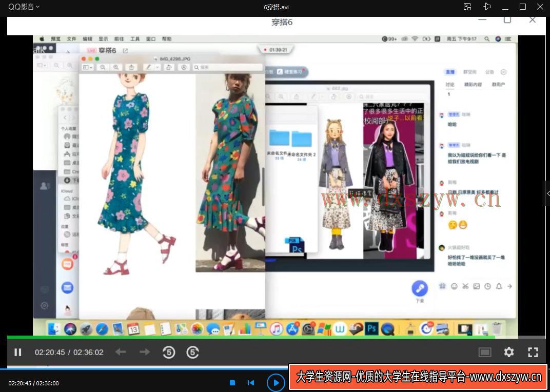Click the markup toolbox icon in Preview
550x392 pixels.
pyautogui.click(x=184, y=67)
